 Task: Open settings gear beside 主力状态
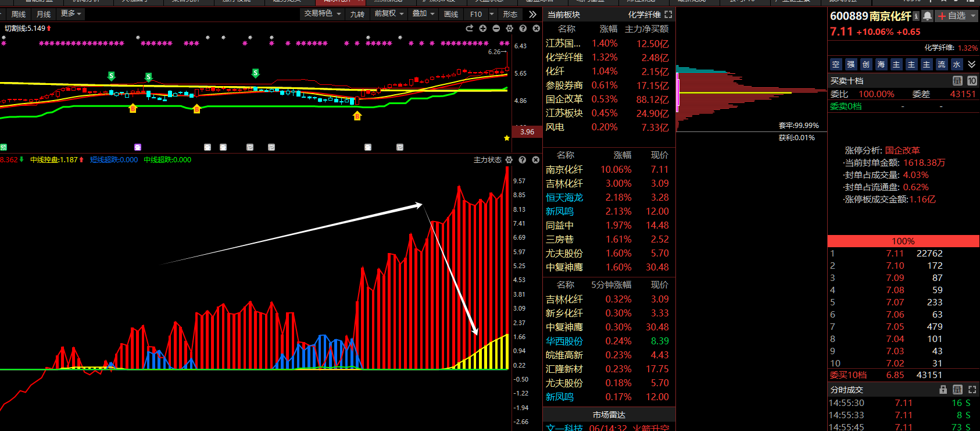pyautogui.click(x=509, y=160)
